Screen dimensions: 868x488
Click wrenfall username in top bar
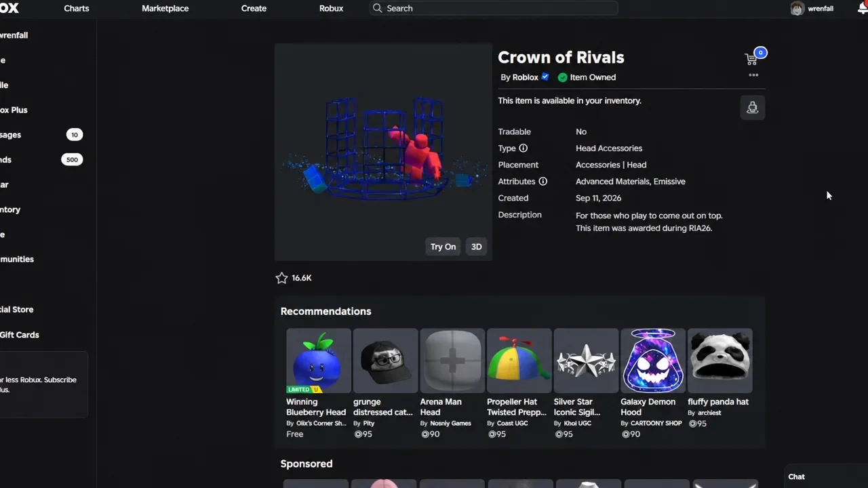[x=821, y=9]
